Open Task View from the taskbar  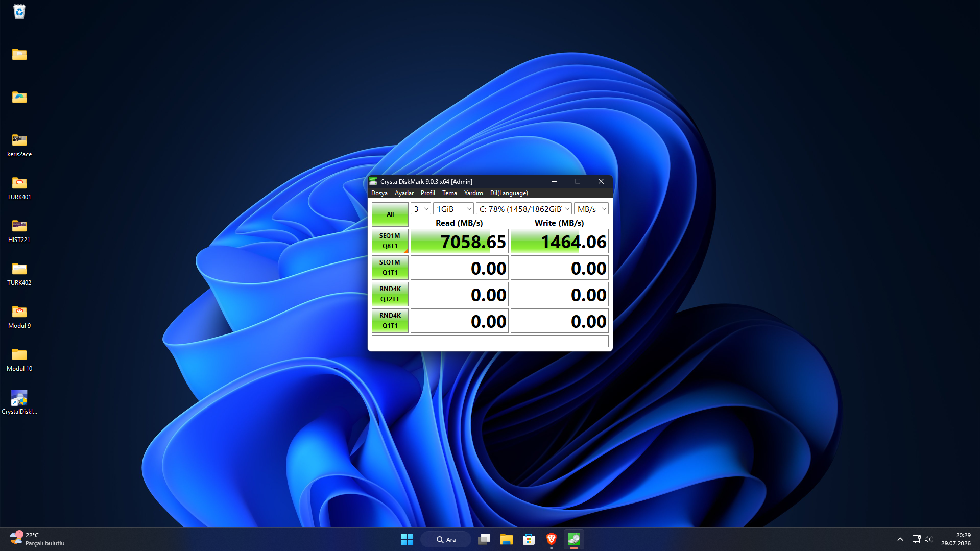484,539
